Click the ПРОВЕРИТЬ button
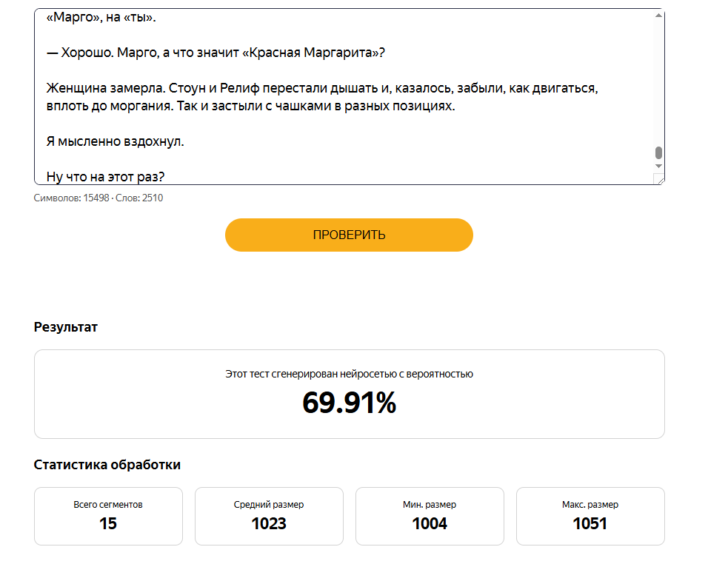The image size is (728, 564). tap(349, 235)
